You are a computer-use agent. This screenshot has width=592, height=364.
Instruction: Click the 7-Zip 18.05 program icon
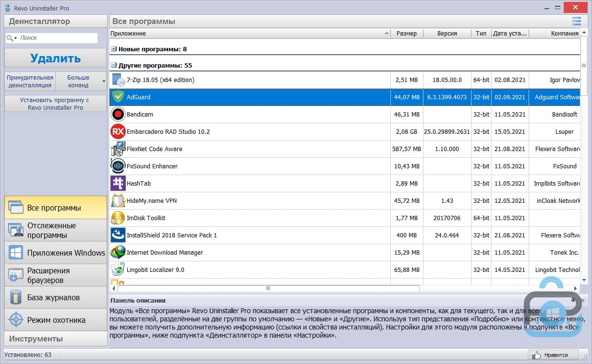pos(118,80)
